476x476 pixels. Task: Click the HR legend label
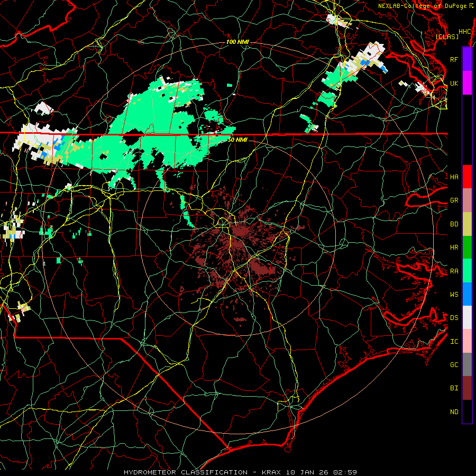tap(454, 248)
